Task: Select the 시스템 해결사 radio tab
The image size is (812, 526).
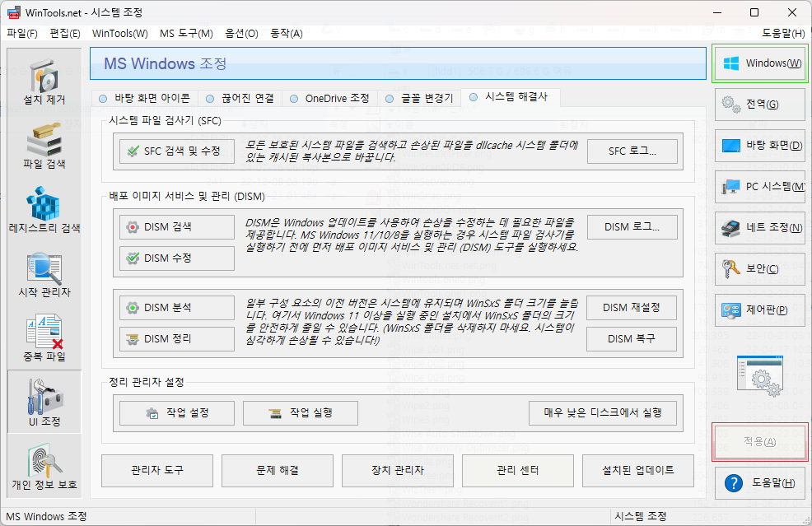Action: pos(510,97)
